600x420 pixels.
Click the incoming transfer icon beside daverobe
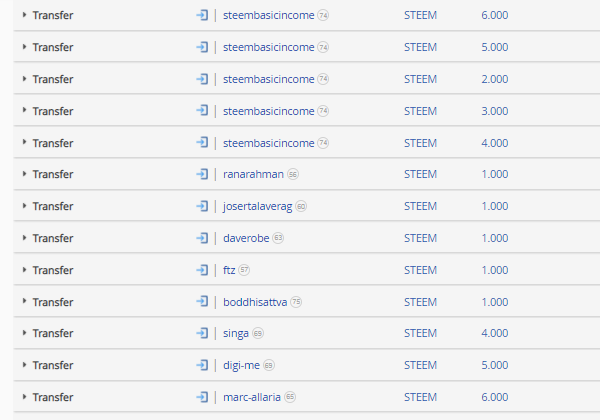(202, 238)
